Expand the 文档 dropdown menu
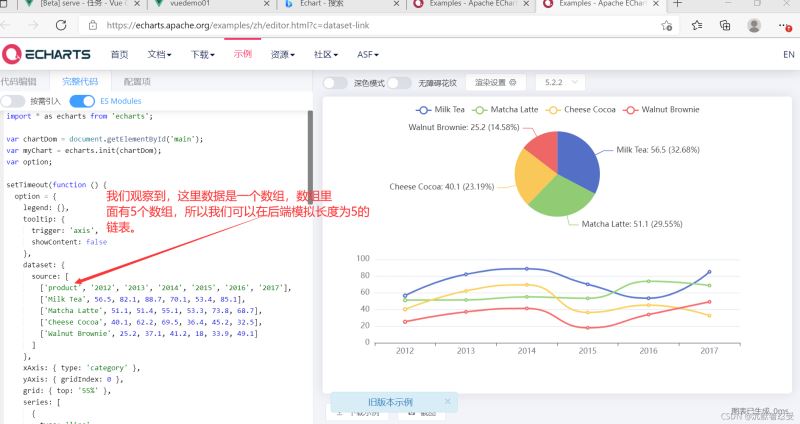Image resolution: width=800 pixels, height=424 pixels. point(159,54)
